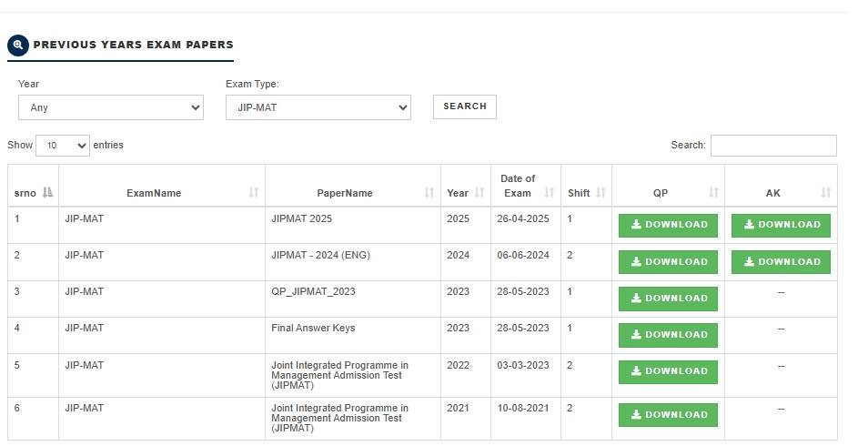Click sort arrows in QP column header
868x446 pixels.
click(713, 193)
